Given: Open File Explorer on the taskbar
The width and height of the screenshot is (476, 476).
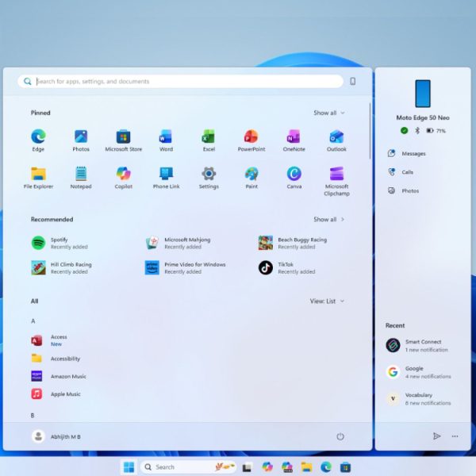Looking at the screenshot, I should (x=306, y=467).
